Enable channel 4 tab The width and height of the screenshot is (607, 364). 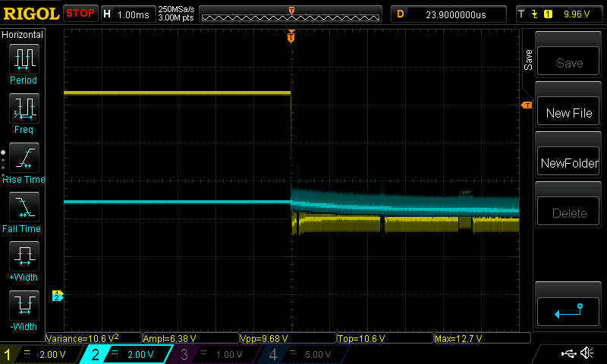point(303,354)
